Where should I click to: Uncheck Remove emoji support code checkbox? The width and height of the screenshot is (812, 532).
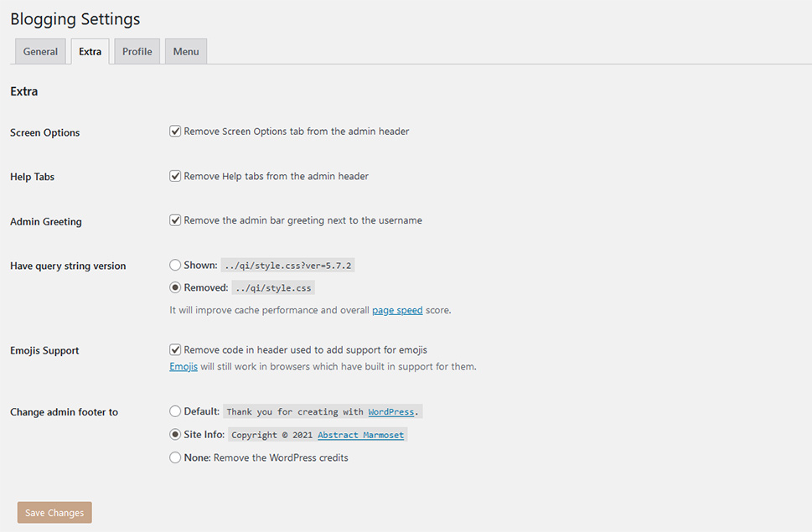(x=175, y=349)
